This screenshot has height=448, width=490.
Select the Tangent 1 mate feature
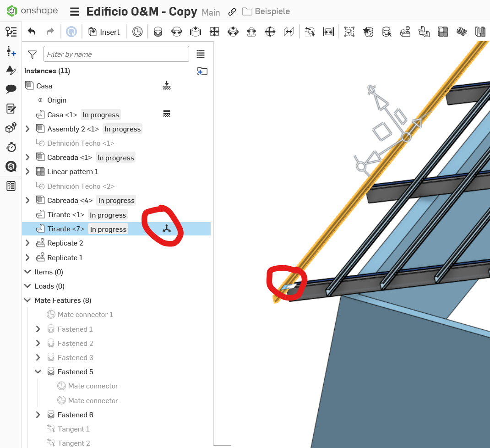click(x=73, y=429)
